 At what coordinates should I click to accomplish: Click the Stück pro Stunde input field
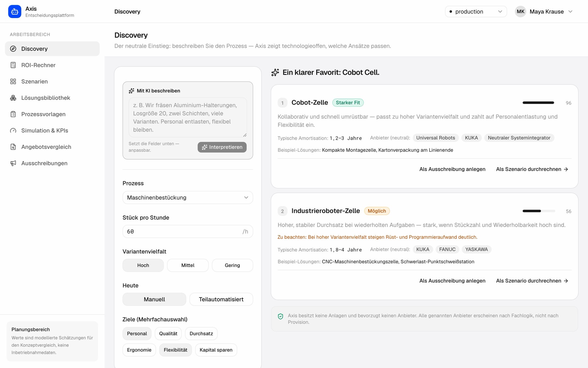(x=188, y=232)
